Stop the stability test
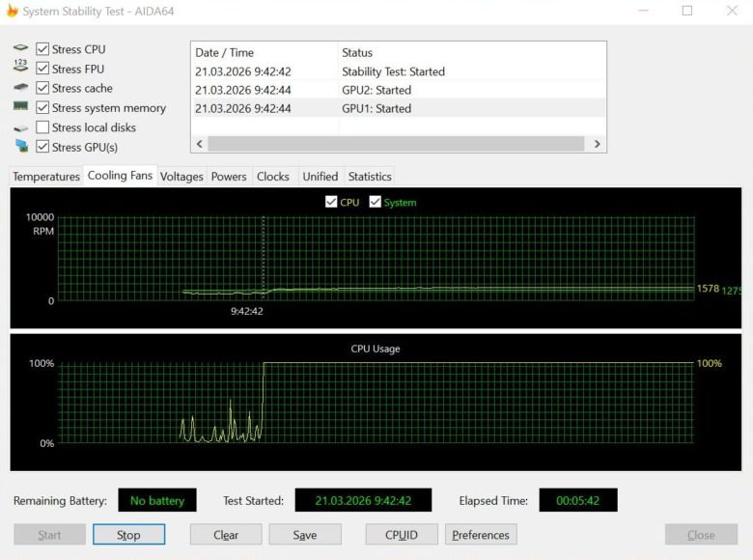Image resolution: width=753 pixels, height=560 pixels. click(128, 535)
